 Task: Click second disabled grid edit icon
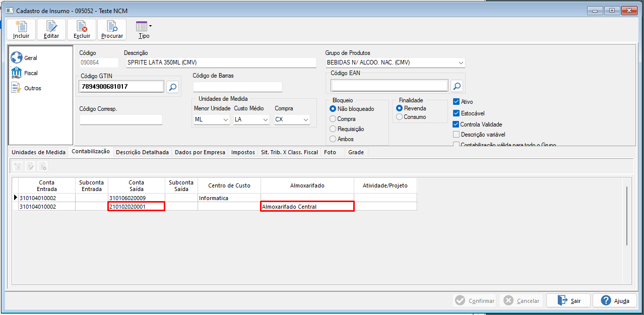[30, 166]
